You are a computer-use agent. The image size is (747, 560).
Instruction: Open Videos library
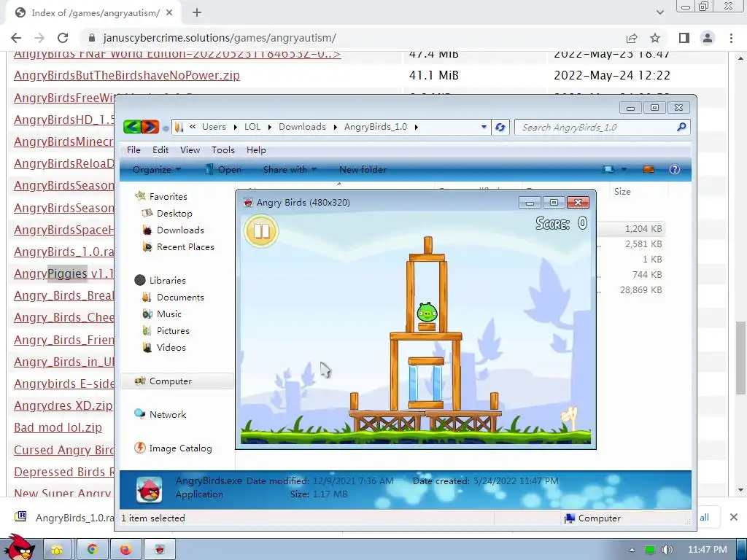click(164, 348)
